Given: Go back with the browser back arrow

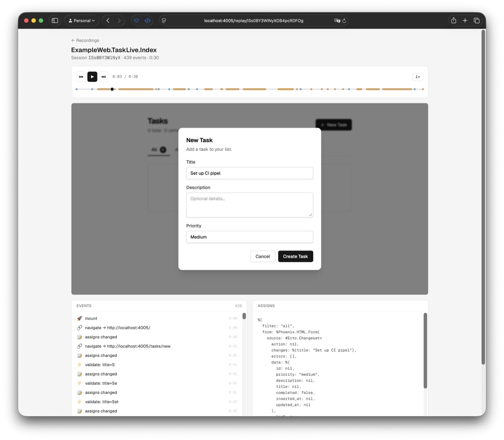Looking at the screenshot, I should click(x=108, y=21).
